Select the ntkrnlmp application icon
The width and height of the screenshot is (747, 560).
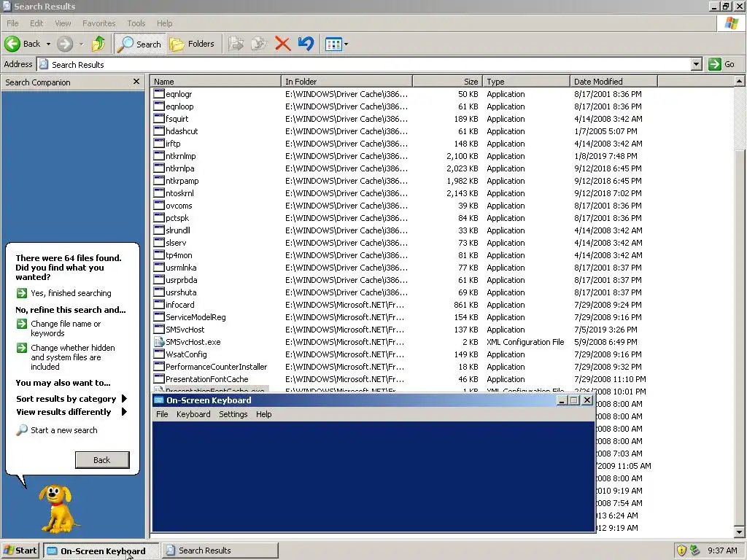click(158, 156)
